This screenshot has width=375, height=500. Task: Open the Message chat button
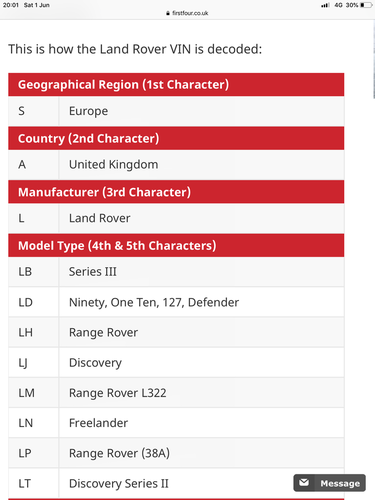329,483
